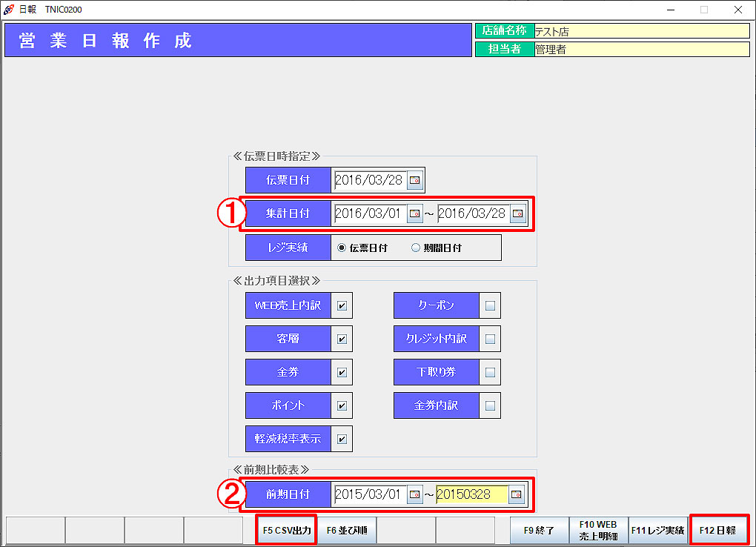
Task: Click window title 日報 TNIC0200
Action: click(x=50, y=9)
